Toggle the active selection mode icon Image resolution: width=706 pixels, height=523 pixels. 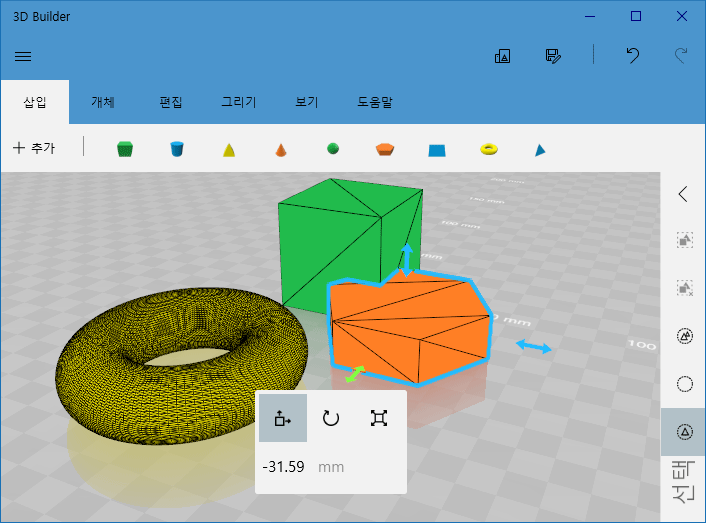point(685,432)
